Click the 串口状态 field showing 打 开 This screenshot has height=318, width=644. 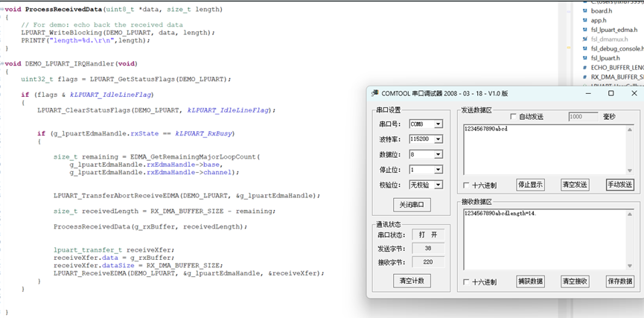(428, 235)
